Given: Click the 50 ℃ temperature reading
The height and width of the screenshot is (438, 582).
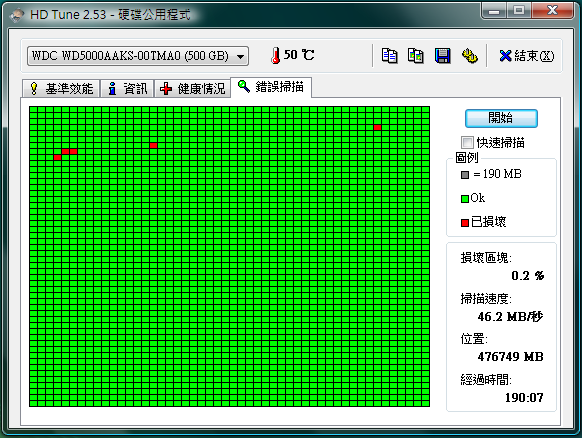Looking at the screenshot, I should [299, 55].
